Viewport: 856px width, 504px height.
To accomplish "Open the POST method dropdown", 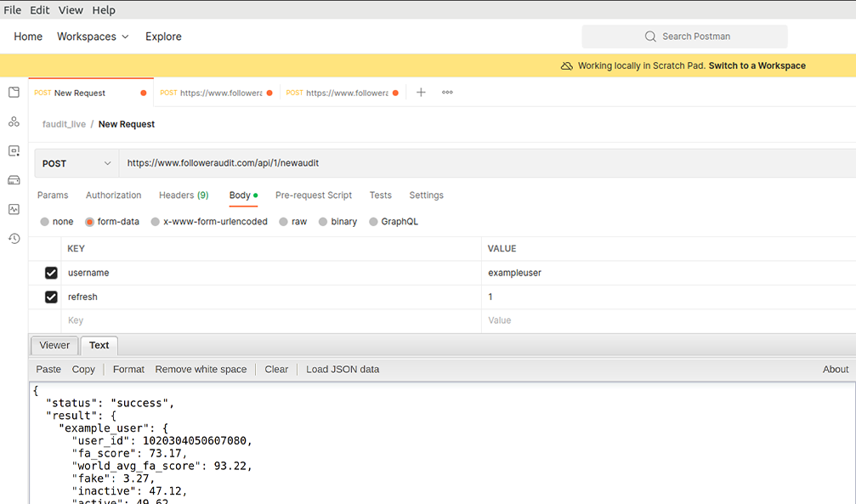I will click(x=77, y=163).
